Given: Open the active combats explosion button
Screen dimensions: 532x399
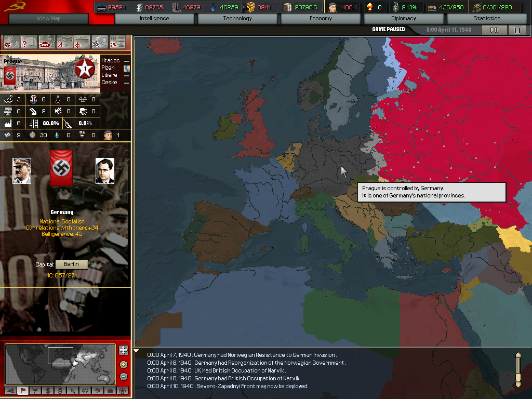Looking at the screenshot, I should click(x=99, y=43).
